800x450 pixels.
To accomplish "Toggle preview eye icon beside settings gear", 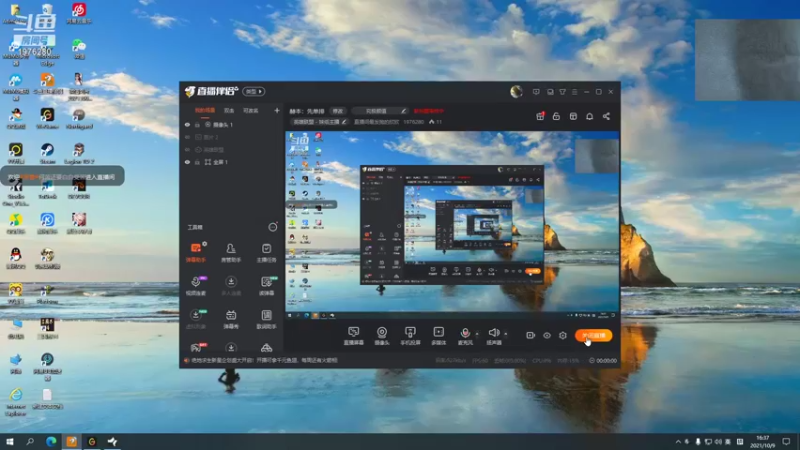I will pos(547,335).
